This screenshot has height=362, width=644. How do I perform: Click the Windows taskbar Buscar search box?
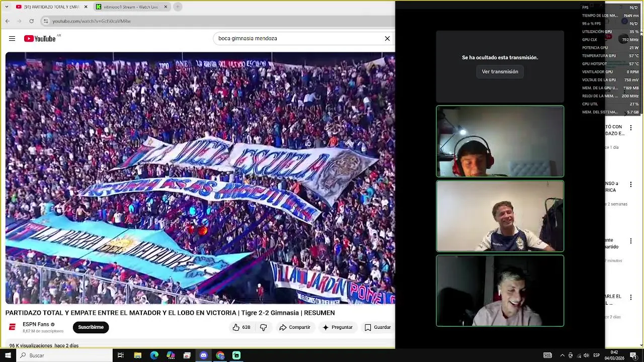64,355
